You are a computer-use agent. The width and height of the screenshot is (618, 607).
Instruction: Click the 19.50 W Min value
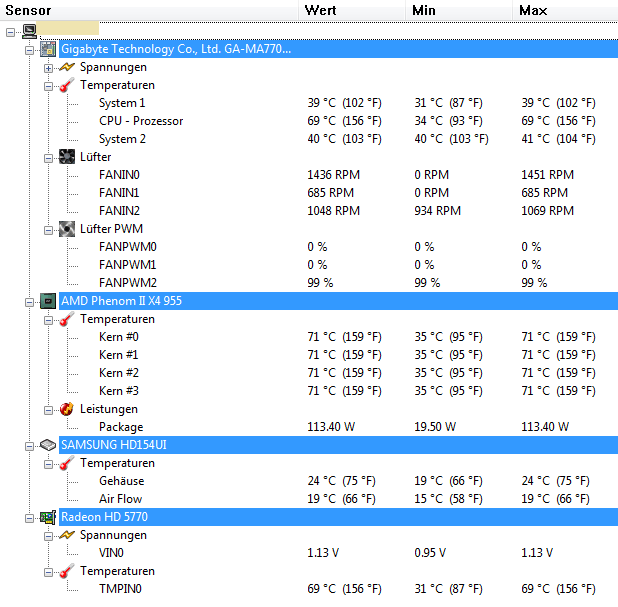pyautogui.click(x=435, y=427)
